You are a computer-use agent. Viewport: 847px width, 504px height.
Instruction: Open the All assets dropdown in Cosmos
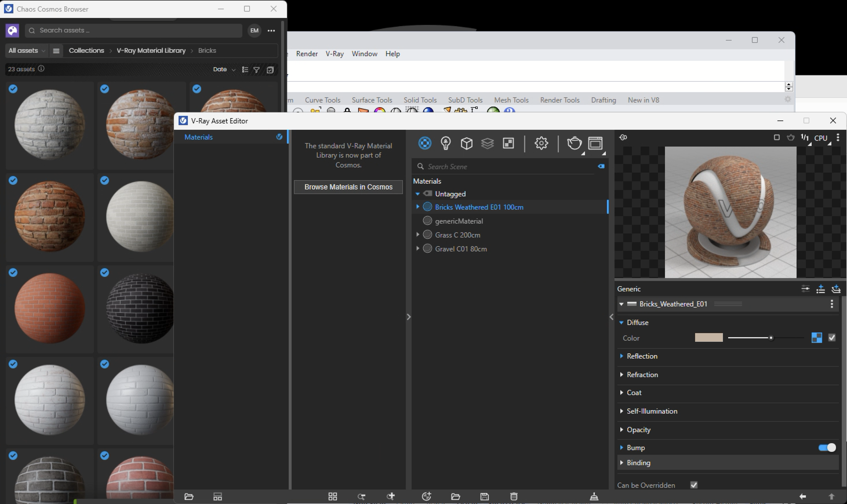(26, 51)
